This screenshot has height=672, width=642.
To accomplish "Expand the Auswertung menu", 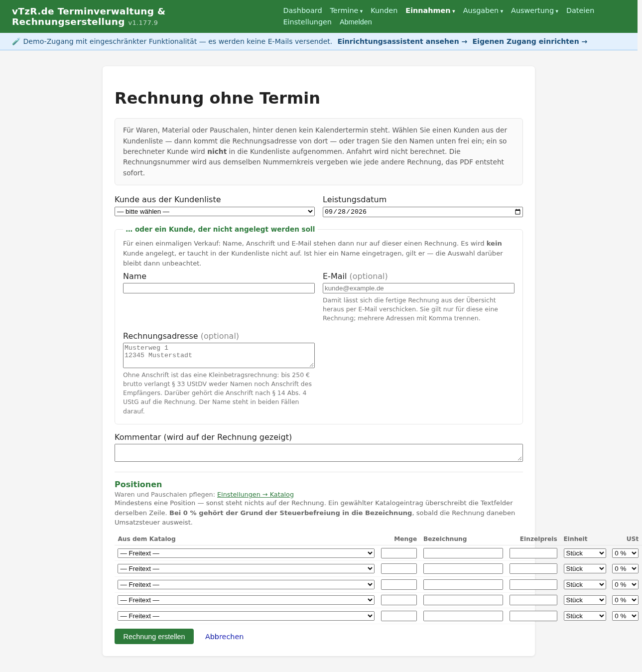I will [534, 10].
